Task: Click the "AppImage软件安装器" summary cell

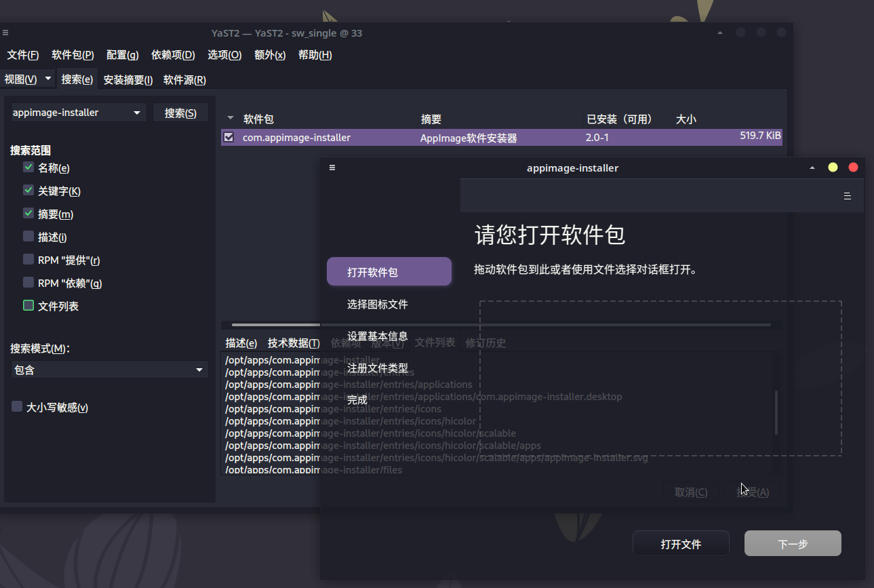Action: [469, 138]
